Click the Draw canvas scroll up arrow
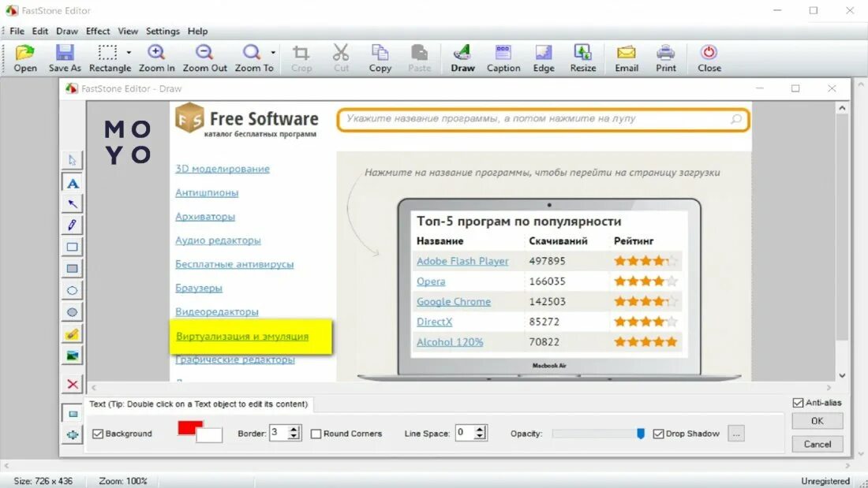This screenshot has width=868, height=488. [842, 109]
